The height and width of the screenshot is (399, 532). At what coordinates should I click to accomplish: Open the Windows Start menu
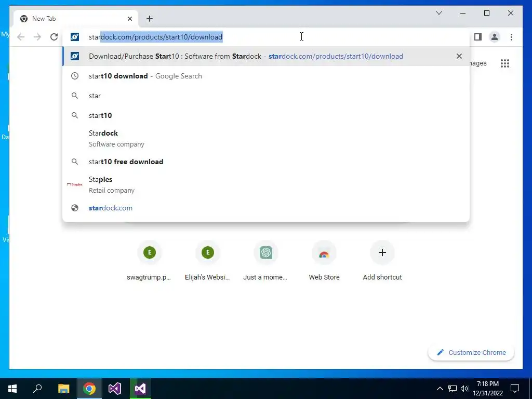[12, 389]
